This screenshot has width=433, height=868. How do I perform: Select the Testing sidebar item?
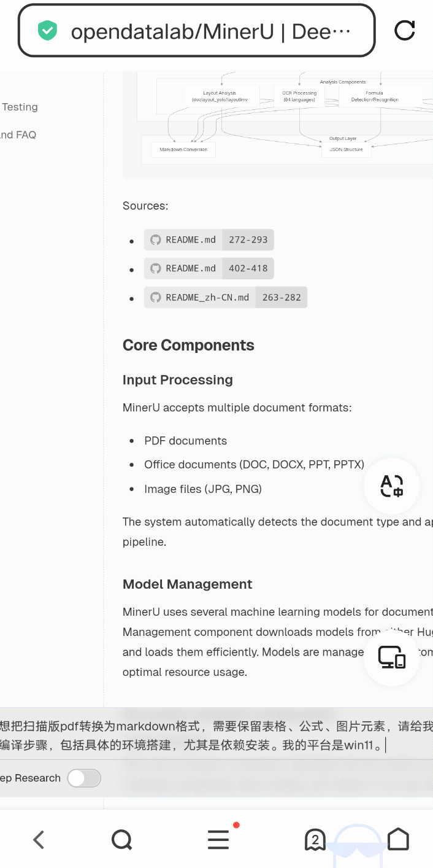(20, 107)
